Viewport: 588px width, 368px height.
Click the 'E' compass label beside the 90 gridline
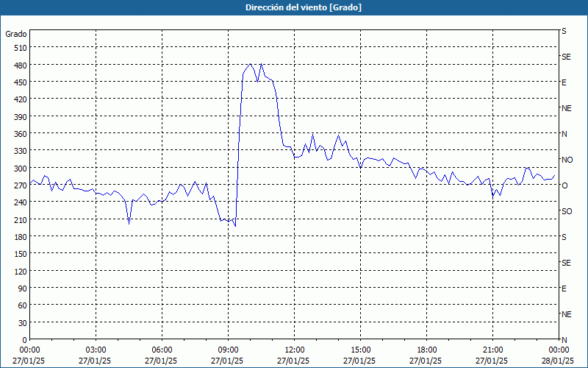564,289
